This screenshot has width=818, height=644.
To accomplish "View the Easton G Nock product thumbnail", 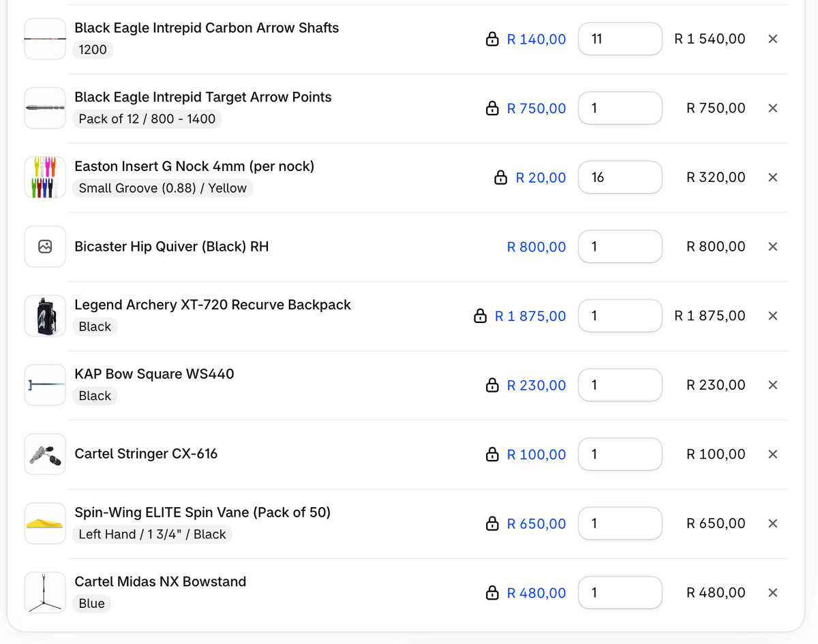I will pyautogui.click(x=45, y=177).
